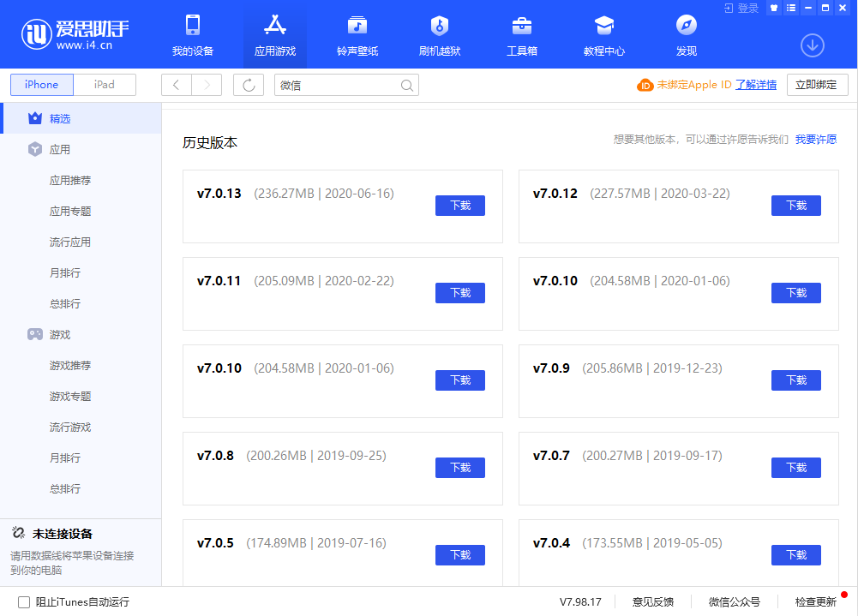Select 精选 featured in sidebar
The image size is (858, 616).
[82, 118]
